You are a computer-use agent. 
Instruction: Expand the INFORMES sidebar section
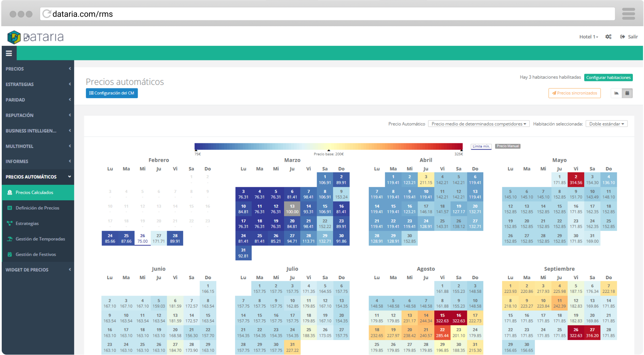[x=38, y=161]
